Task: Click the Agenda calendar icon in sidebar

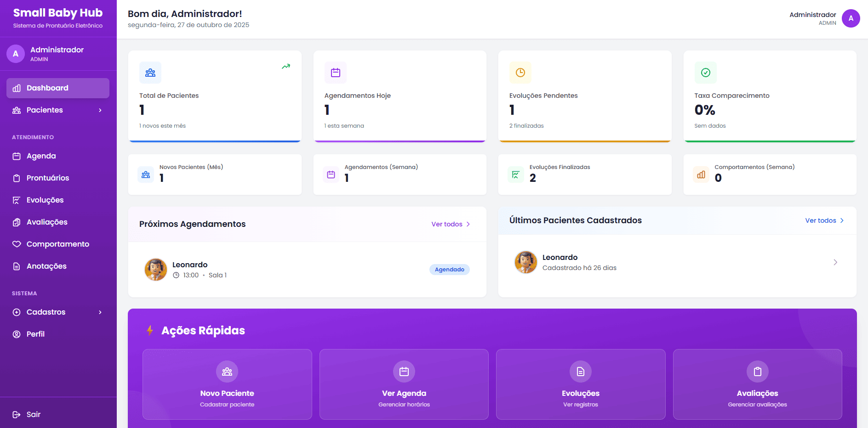Action: [17, 156]
